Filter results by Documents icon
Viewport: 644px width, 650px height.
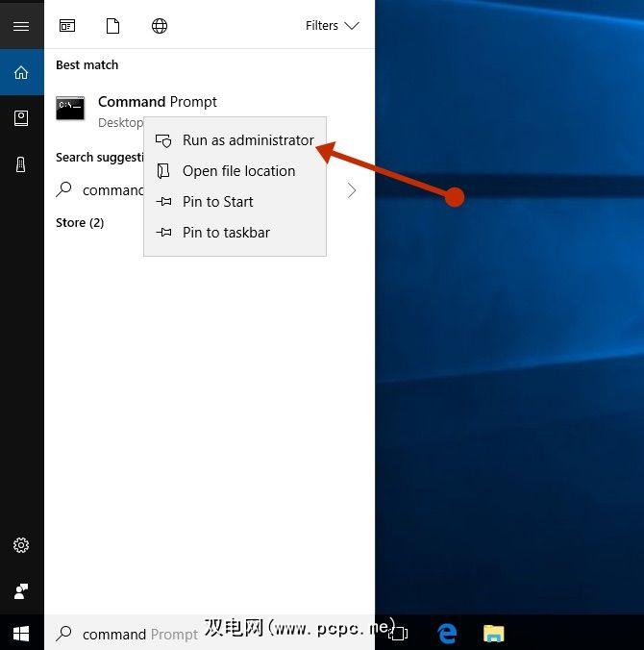click(x=112, y=26)
